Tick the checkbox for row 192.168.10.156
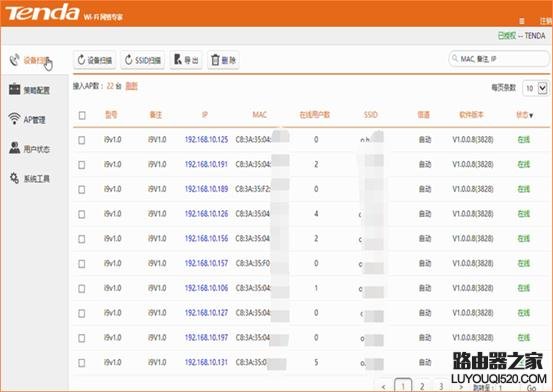The image size is (553, 392). tap(81, 239)
